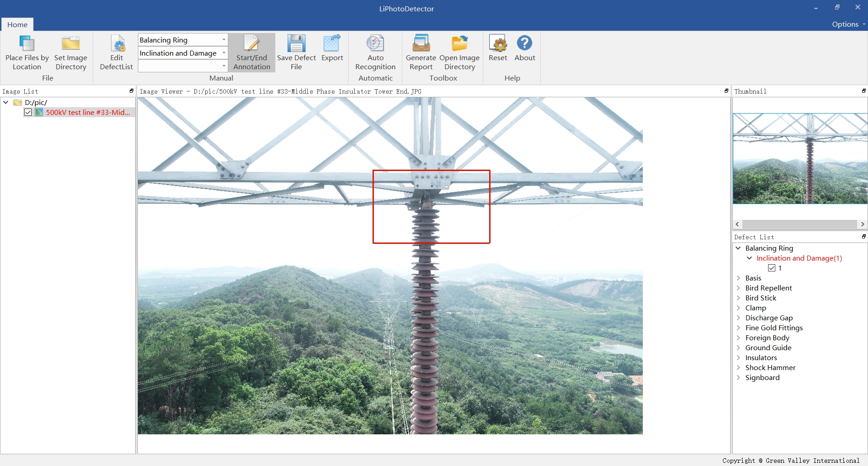The height and width of the screenshot is (466, 868).
Task: Expand the Discharge Gap category
Action: [738, 318]
